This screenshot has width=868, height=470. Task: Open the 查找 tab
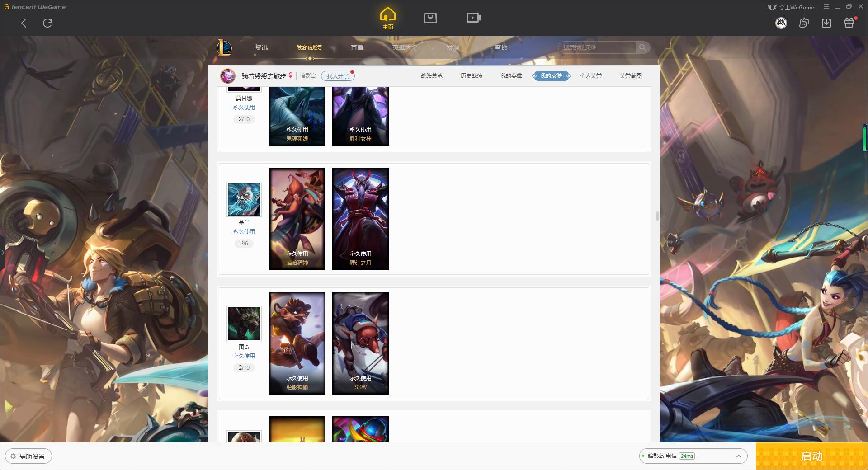501,47
